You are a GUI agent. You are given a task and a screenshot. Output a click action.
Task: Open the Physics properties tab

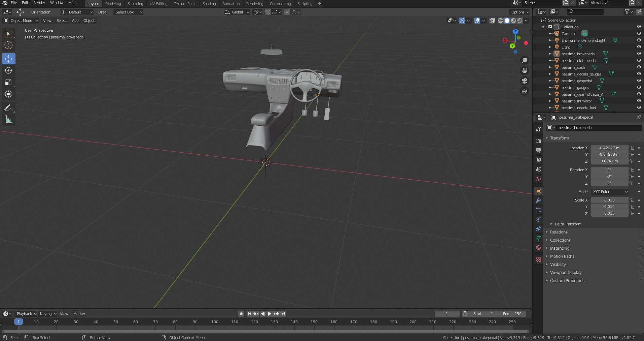pos(538,219)
